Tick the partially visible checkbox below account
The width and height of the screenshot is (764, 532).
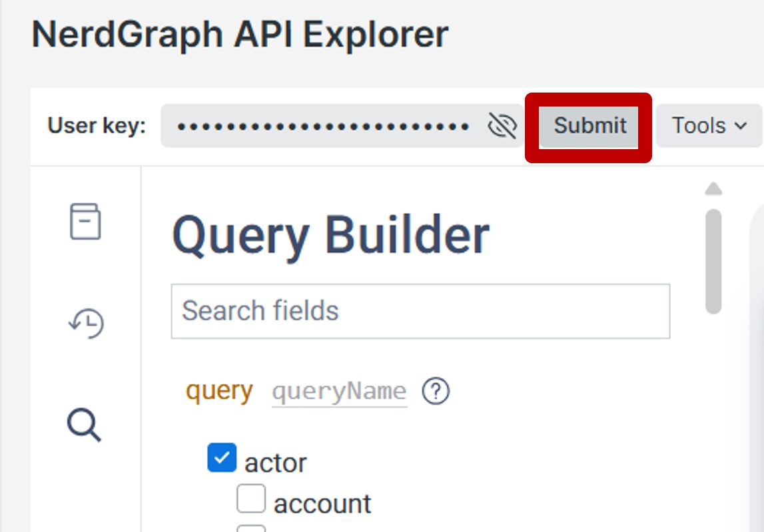[x=251, y=528]
